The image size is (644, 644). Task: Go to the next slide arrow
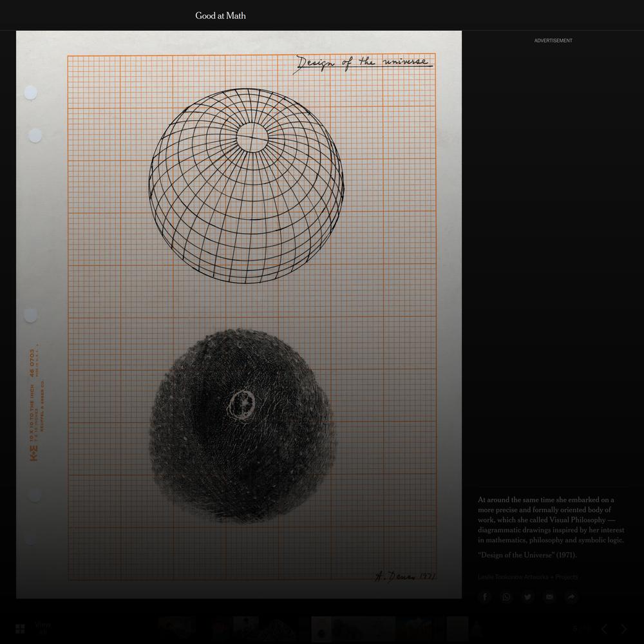tap(624, 629)
